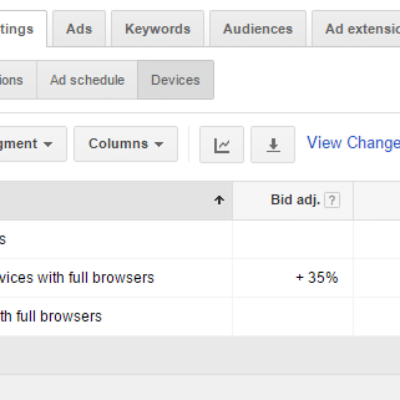Screen dimensions: 400x400
Task: Open the Ad extensions tab
Action: pyautogui.click(x=356, y=29)
